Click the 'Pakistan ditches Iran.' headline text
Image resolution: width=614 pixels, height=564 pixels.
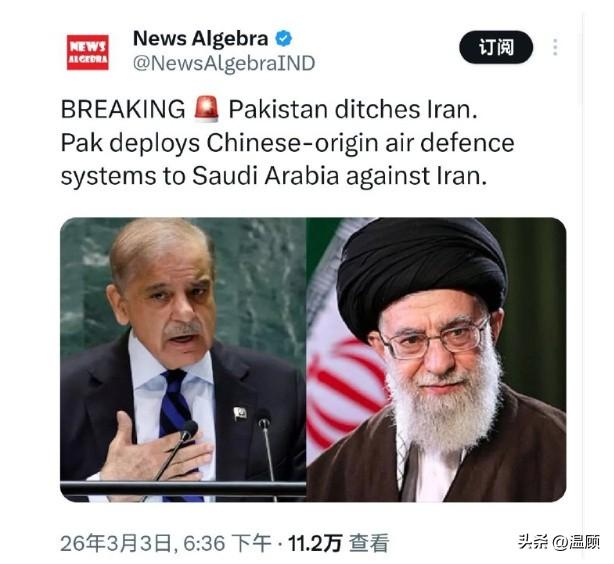point(353,109)
